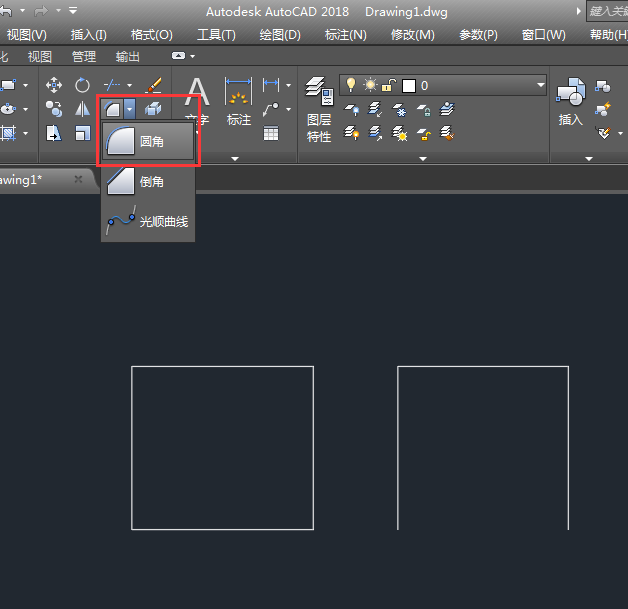Open the 绘图(D) menu

pos(280,35)
